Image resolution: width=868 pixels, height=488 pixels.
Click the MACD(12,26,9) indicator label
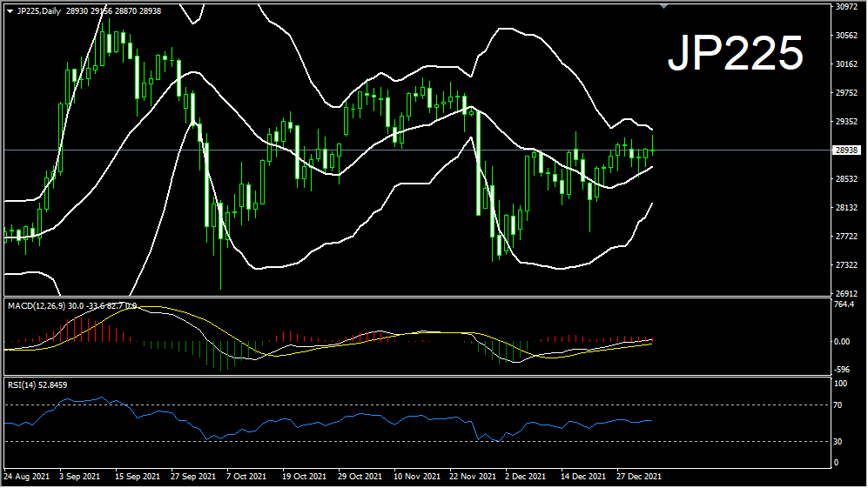point(35,306)
